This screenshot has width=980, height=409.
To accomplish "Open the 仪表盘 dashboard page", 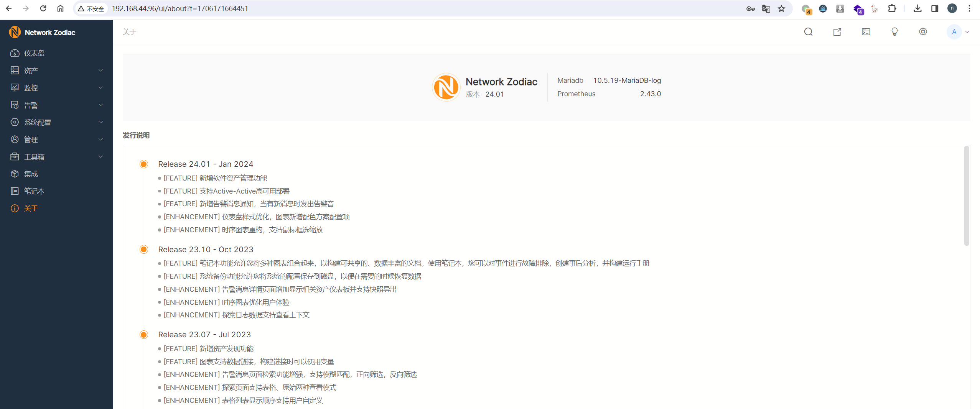I will (34, 53).
